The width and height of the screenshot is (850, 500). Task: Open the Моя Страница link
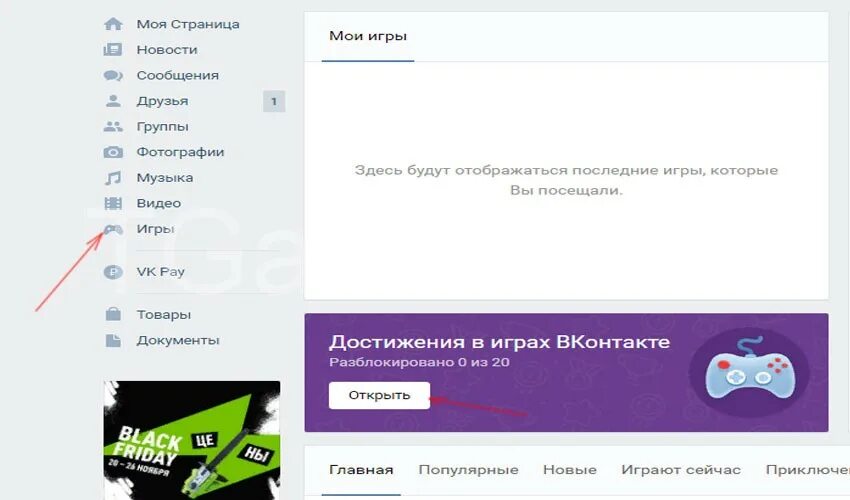coord(188,24)
